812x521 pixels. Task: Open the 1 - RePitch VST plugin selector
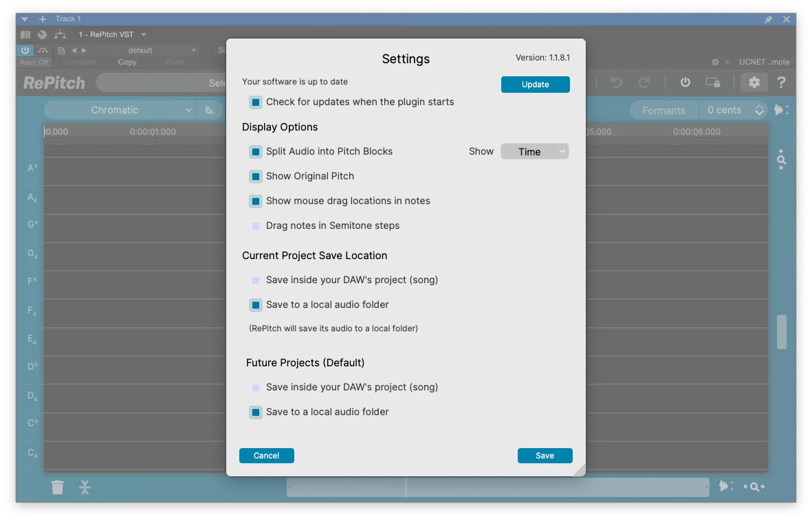point(112,34)
